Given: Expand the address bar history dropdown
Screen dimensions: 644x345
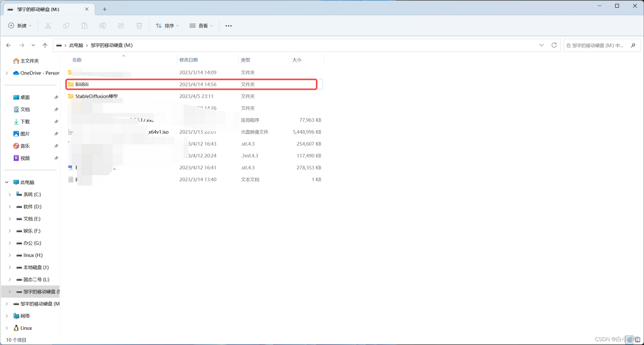Looking at the screenshot, I should pyautogui.click(x=541, y=45).
